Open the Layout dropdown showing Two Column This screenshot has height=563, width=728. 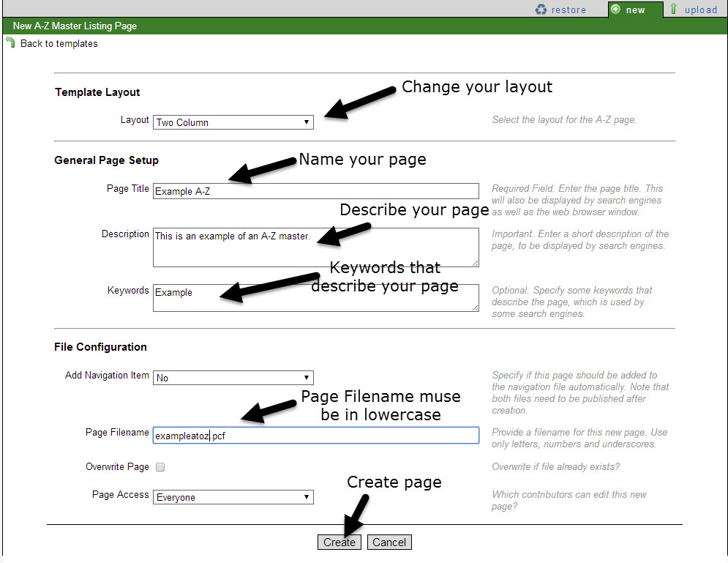(x=233, y=122)
